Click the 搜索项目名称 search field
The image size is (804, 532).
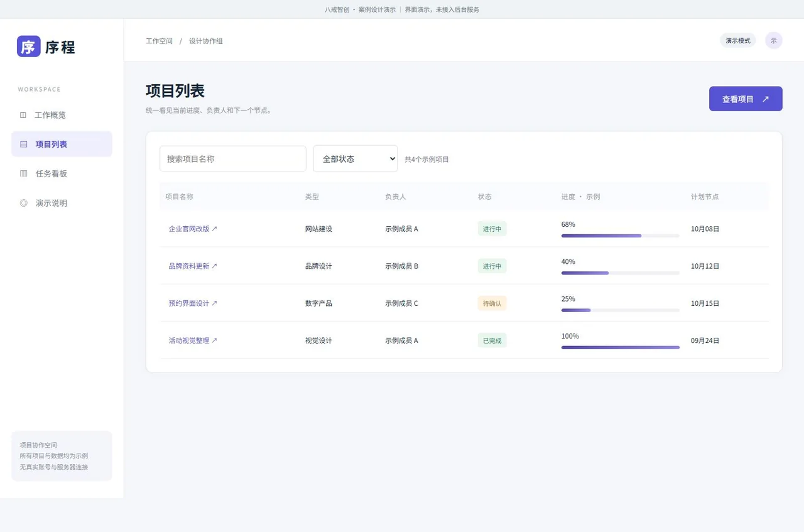233,159
